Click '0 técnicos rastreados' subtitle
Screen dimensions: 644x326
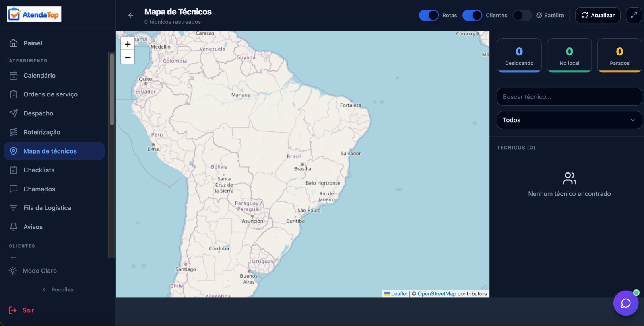coord(173,22)
